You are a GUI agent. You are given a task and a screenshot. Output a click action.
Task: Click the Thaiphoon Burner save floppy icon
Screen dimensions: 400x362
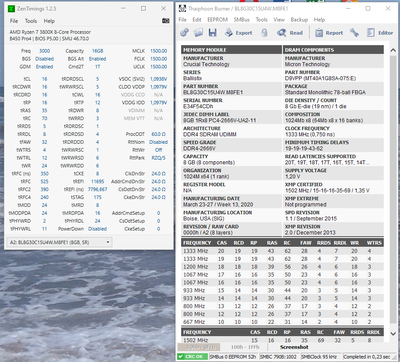(x=213, y=33)
